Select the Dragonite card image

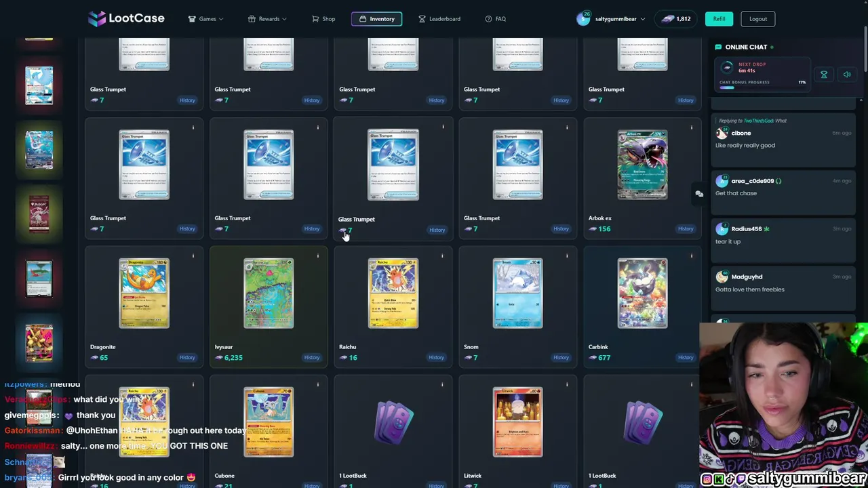[x=144, y=293]
